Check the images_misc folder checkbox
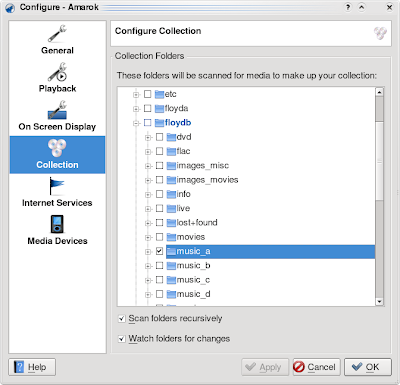This screenshot has height=385, width=400. click(x=160, y=166)
